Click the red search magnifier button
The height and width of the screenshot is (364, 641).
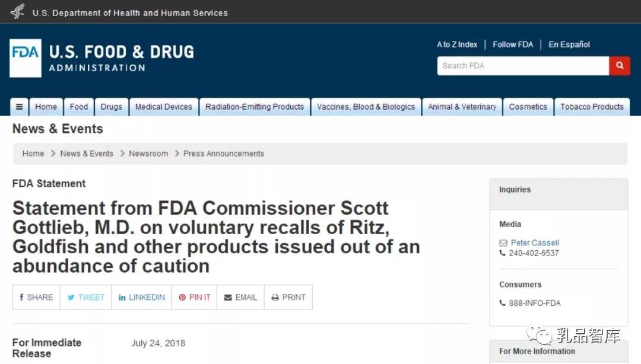[619, 66]
